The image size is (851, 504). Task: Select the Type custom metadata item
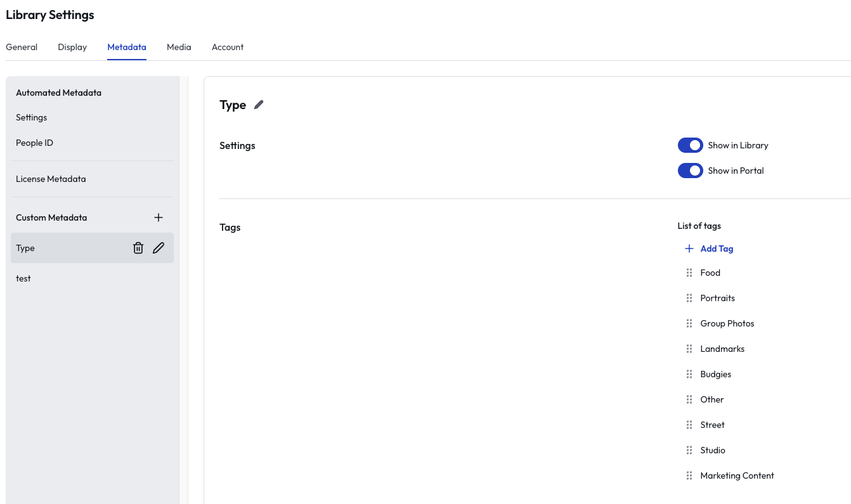pos(92,248)
